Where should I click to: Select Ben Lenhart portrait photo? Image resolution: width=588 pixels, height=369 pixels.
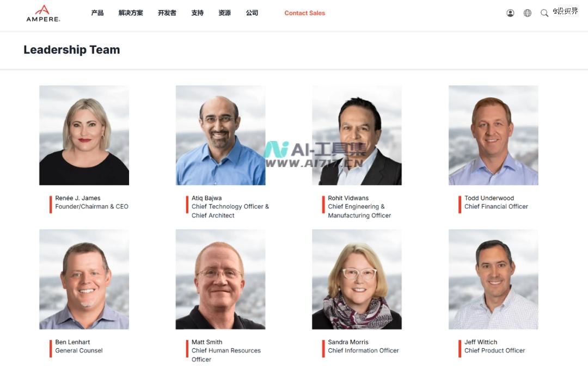coord(84,279)
